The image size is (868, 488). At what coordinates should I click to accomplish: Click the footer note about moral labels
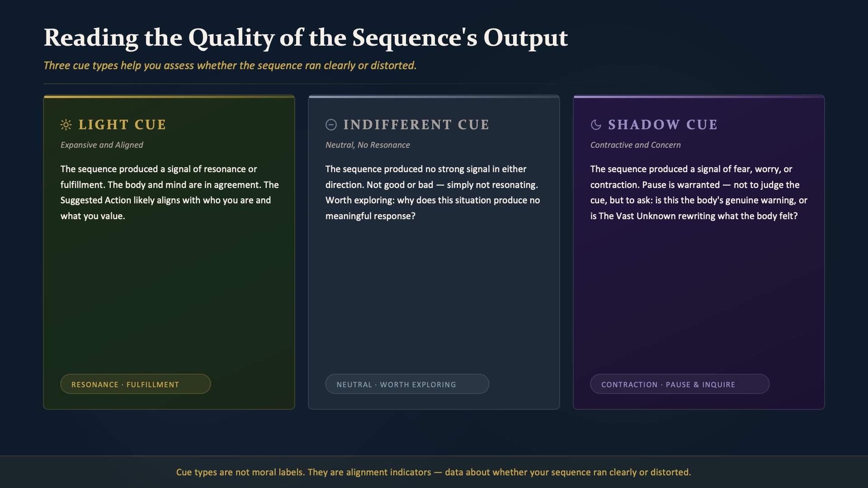(434, 472)
